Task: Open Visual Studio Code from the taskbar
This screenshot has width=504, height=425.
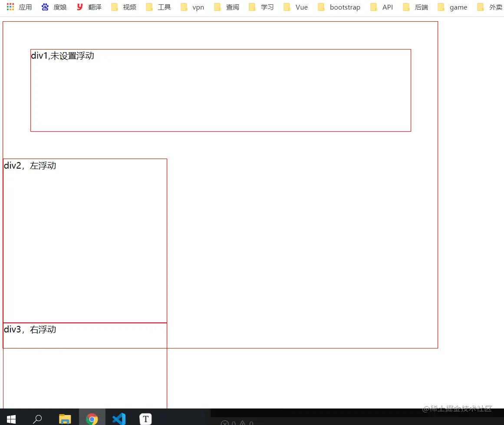Action: (x=119, y=418)
